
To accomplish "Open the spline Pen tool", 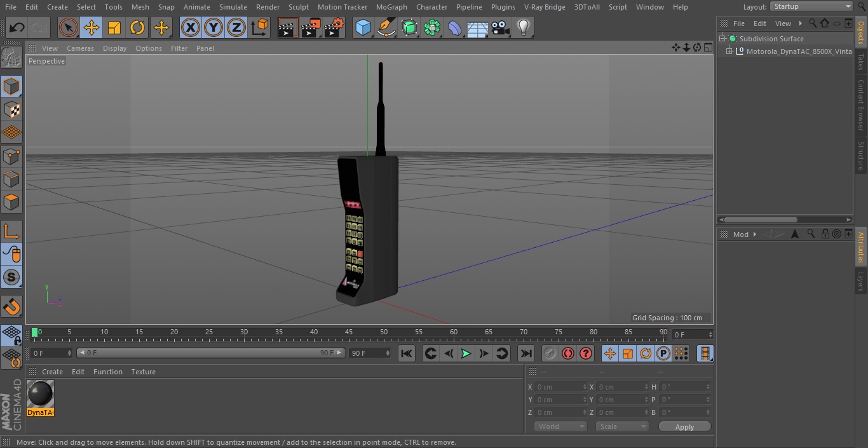I will tap(386, 27).
